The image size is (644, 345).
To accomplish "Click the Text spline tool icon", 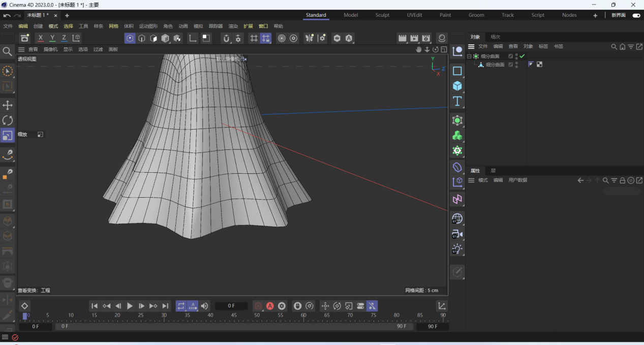I will tap(457, 101).
